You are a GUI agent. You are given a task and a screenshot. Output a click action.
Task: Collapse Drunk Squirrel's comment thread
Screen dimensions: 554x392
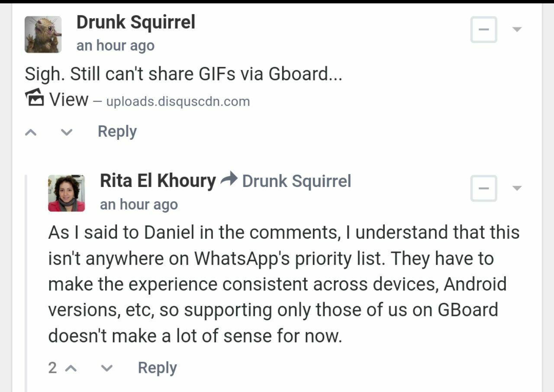click(x=483, y=29)
